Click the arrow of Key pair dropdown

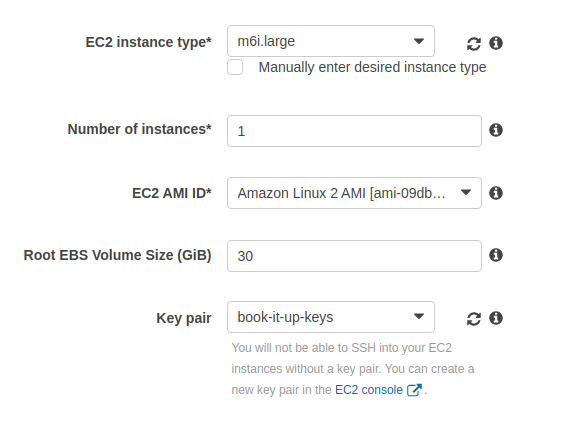click(419, 316)
